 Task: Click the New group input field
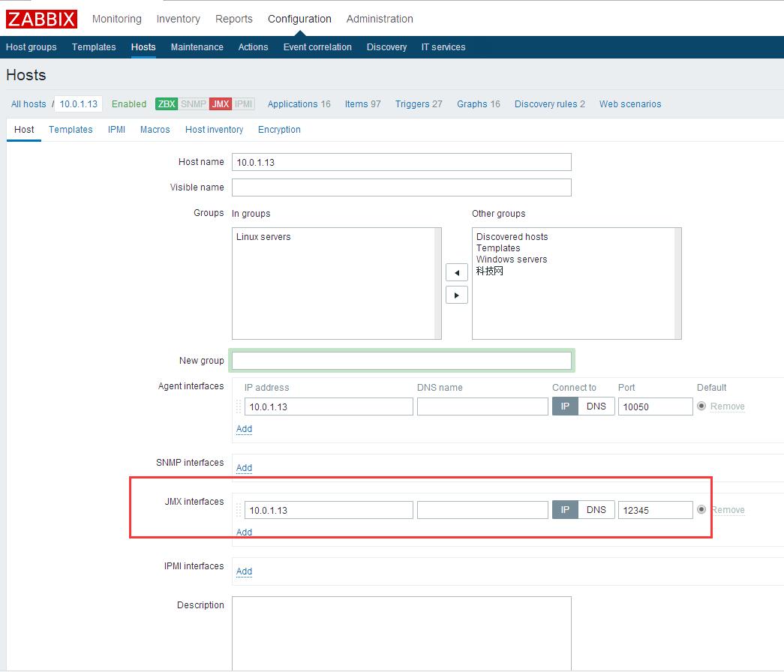[401, 361]
